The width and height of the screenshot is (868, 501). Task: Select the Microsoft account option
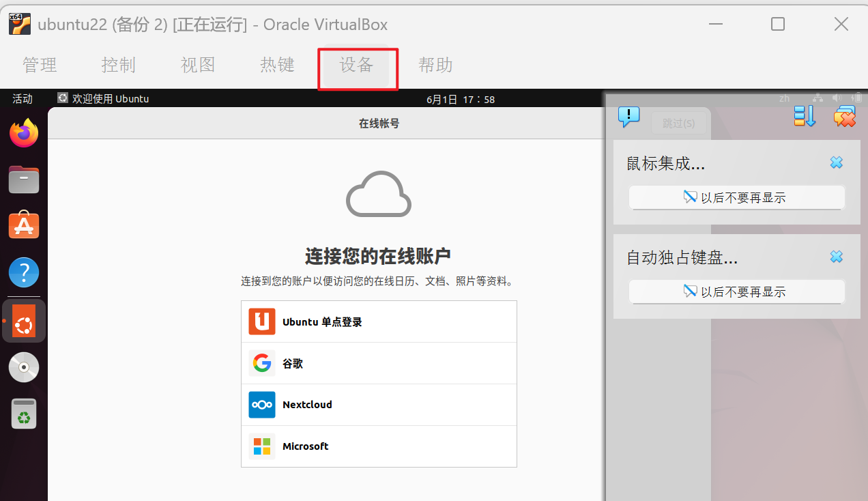[379, 446]
